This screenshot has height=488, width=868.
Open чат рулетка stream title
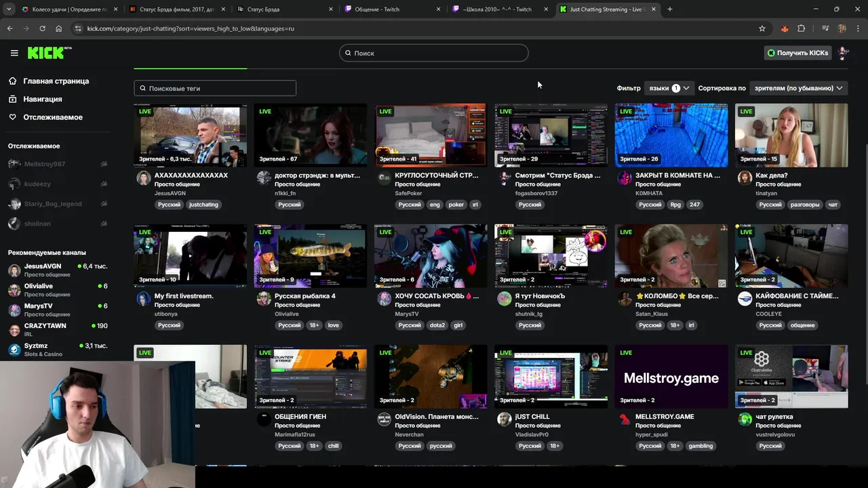pyautogui.click(x=774, y=417)
